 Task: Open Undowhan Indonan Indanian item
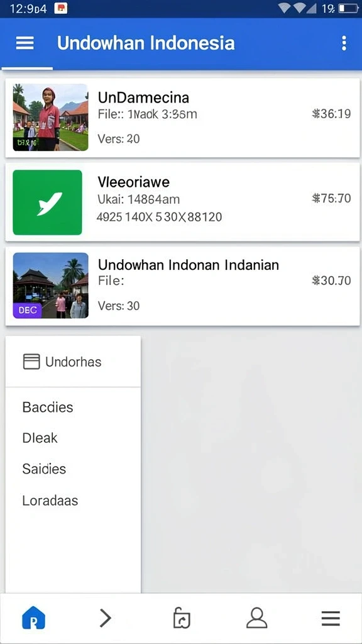(x=184, y=286)
